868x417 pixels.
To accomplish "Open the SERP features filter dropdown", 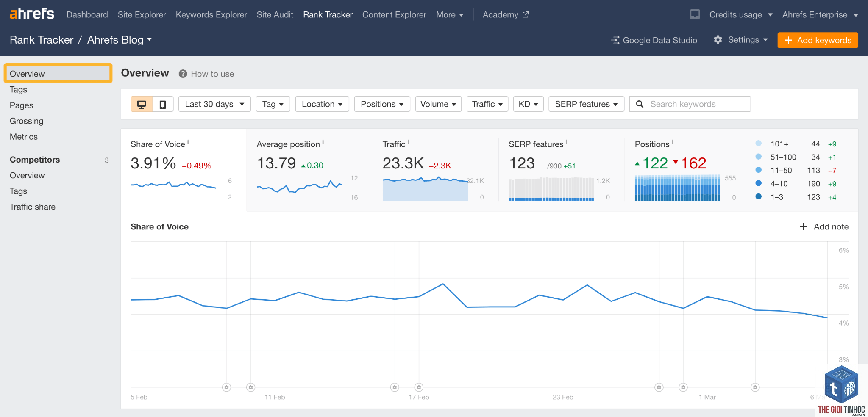I will pyautogui.click(x=587, y=104).
